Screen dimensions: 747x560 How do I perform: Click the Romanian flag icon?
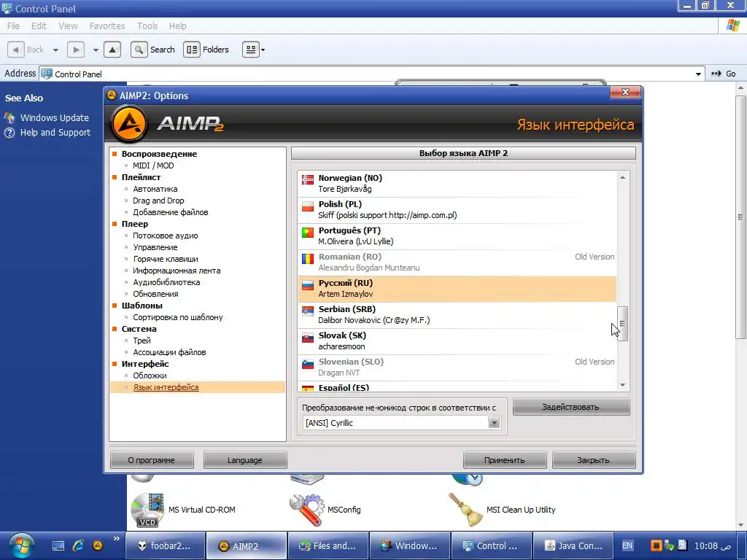(x=308, y=259)
